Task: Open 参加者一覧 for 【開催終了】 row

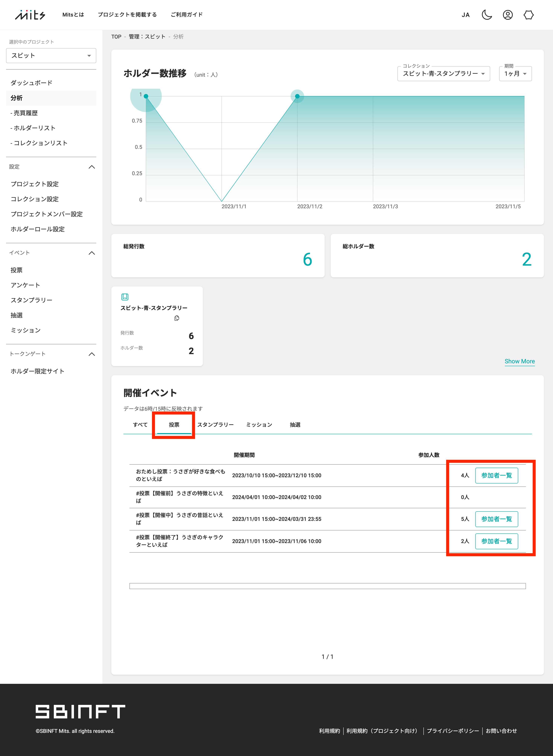Action: point(496,541)
